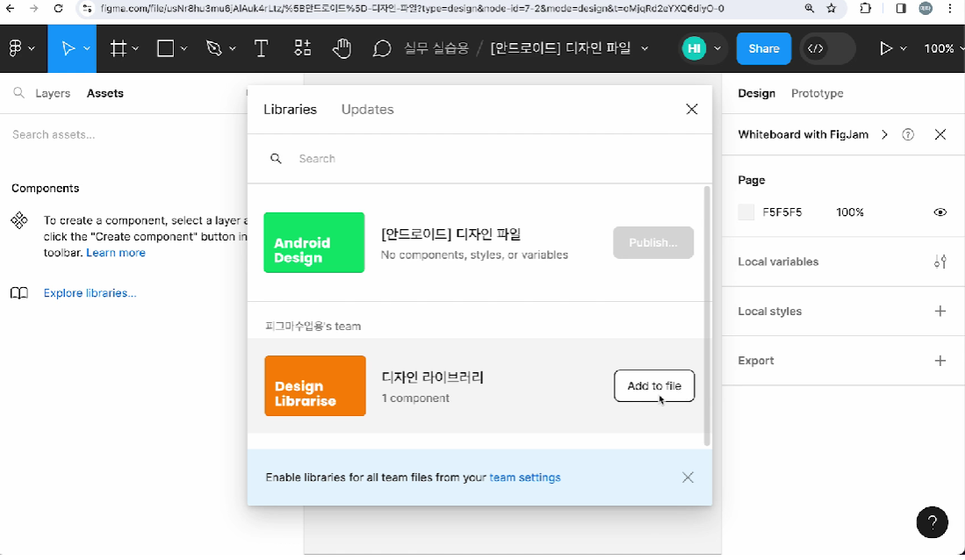Add an export setting with plus
The image size is (965, 560).
point(940,361)
